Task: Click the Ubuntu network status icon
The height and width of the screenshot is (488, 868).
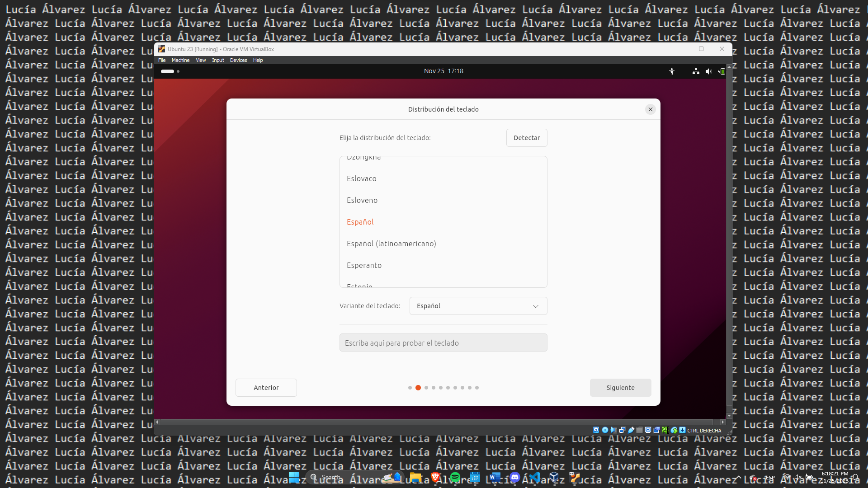Action: point(696,71)
